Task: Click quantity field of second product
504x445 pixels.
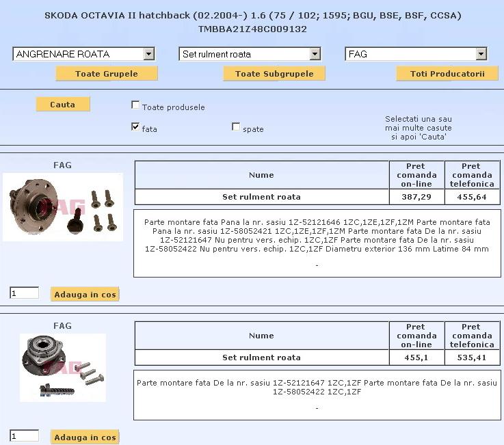Action: click(24, 436)
